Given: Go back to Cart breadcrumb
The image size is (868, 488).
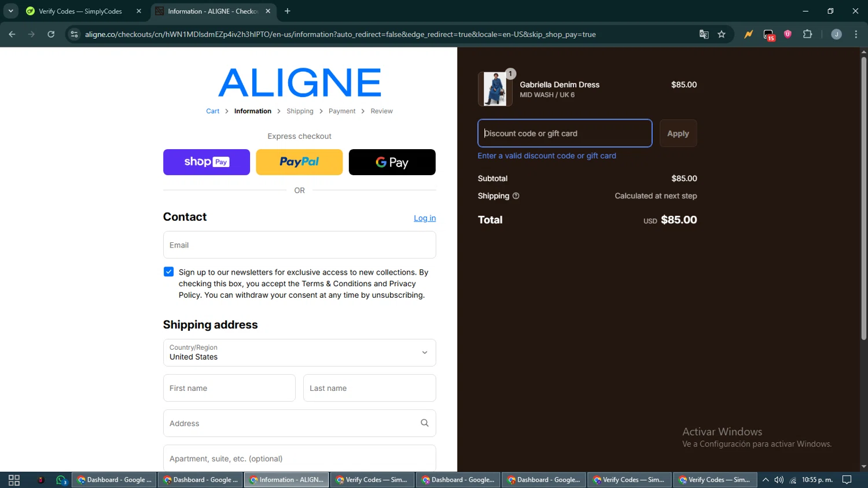Looking at the screenshot, I should coord(213,111).
